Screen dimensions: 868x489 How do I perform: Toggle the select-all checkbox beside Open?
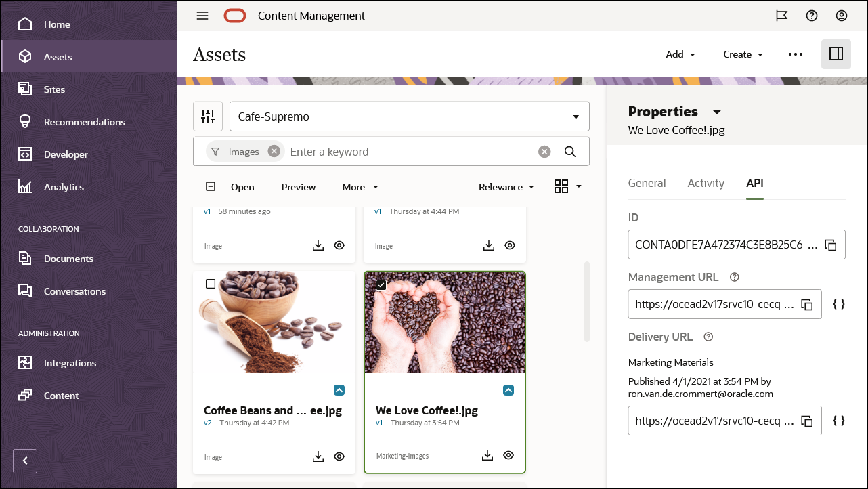pos(211,187)
